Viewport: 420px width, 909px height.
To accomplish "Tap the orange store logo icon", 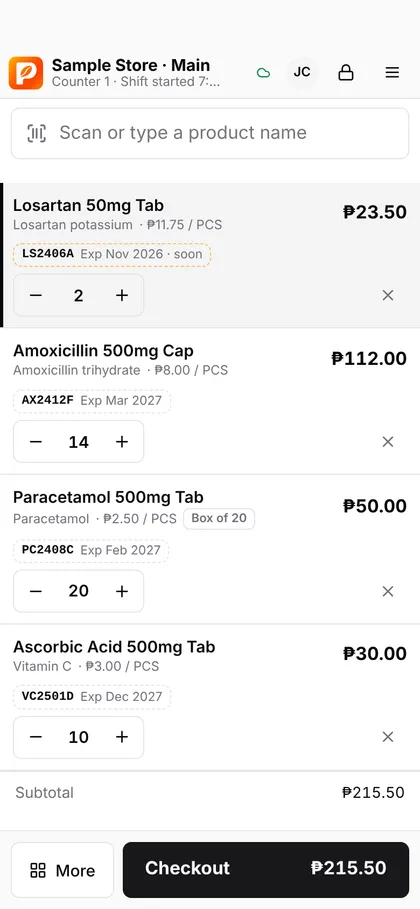I will [x=26, y=72].
